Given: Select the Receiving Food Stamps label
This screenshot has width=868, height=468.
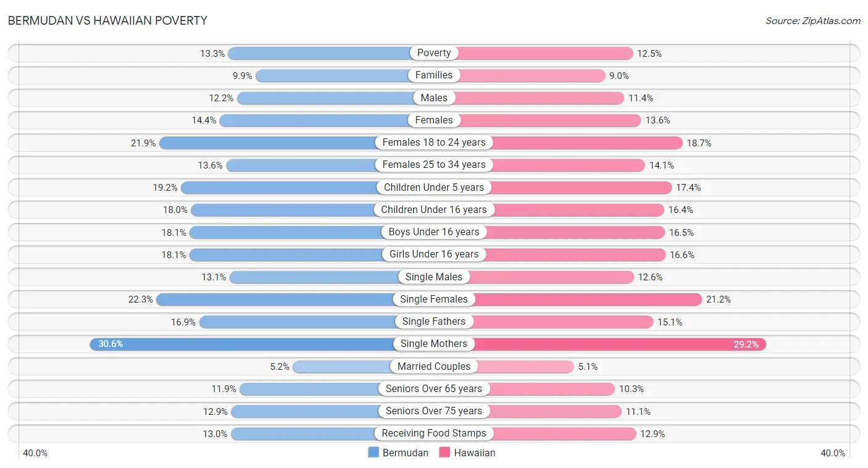Looking at the screenshot, I should tap(434, 433).
